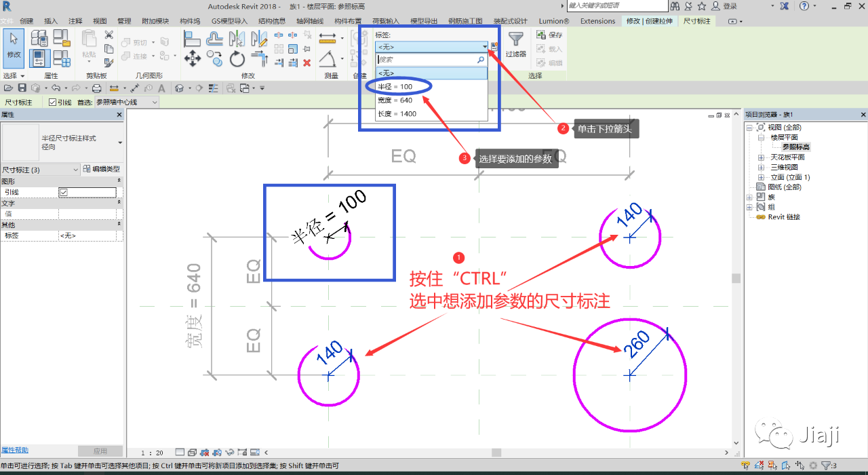The height and width of the screenshot is (475, 868).
Task: Click the aligned dimension measure icon
Action: coord(328,38)
